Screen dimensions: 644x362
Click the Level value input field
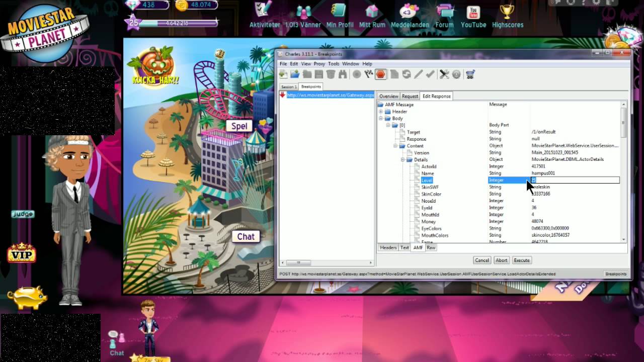[x=575, y=180]
